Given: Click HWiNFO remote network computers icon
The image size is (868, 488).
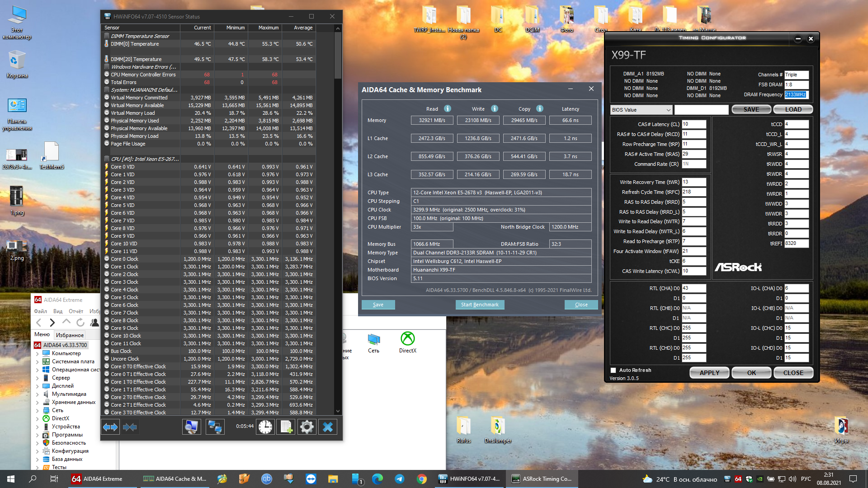Looking at the screenshot, I should click(215, 427).
